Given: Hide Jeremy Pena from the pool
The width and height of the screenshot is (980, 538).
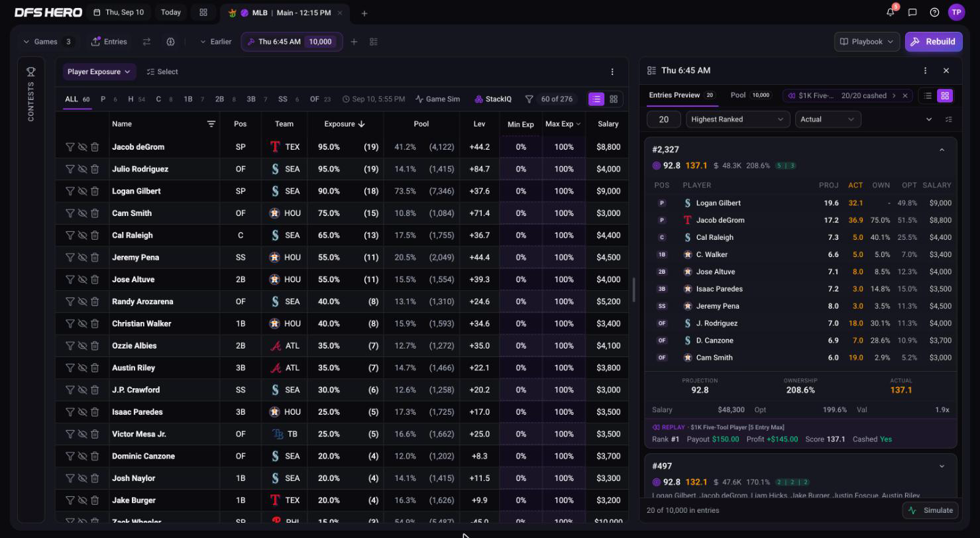Looking at the screenshot, I should [x=82, y=258].
